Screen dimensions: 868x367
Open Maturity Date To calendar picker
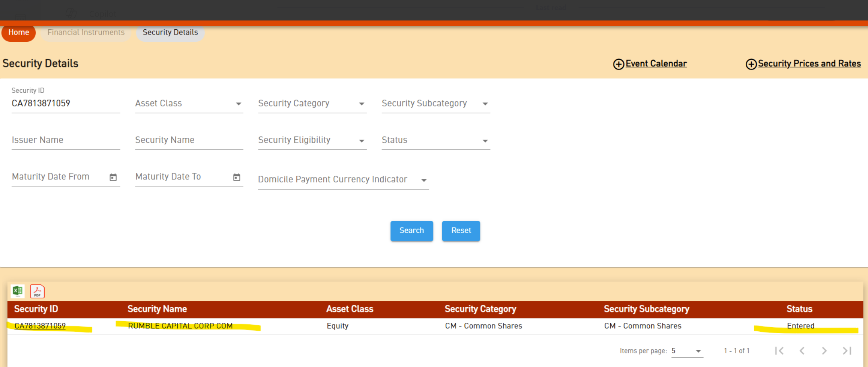click(236, 177)
